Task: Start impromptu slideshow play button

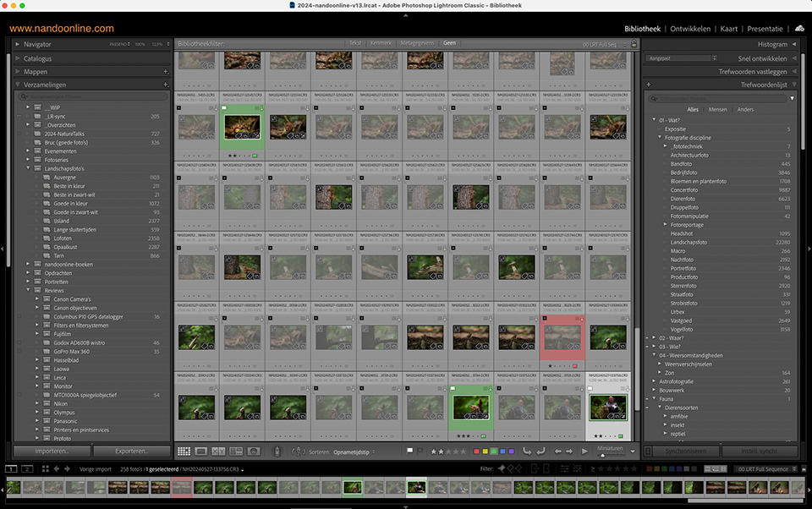Action: pyautogui.click(x=584, y=452)
